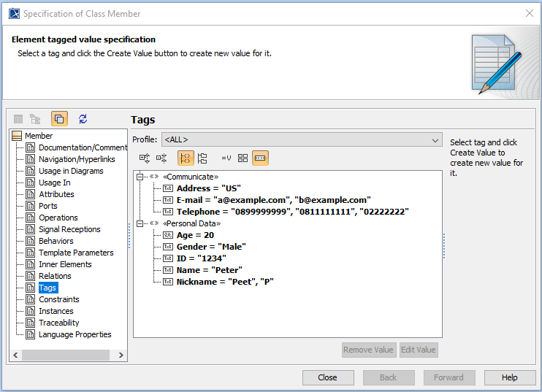
Task: Select the Member class icon at the tree root
Action: coord(17,136)
